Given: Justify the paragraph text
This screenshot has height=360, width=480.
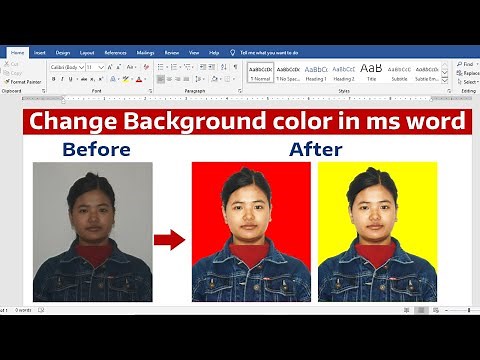Looking at the screenshot, I should coord(186,79).
